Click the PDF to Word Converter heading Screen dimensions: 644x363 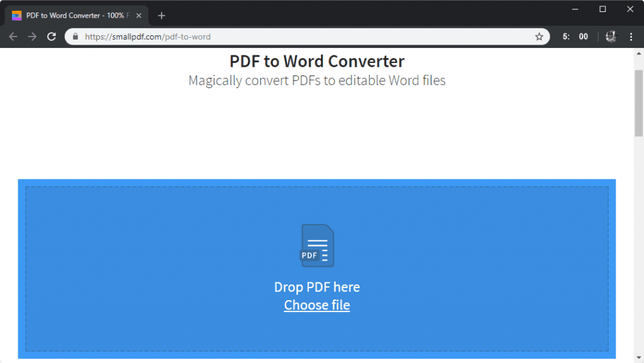317,61
